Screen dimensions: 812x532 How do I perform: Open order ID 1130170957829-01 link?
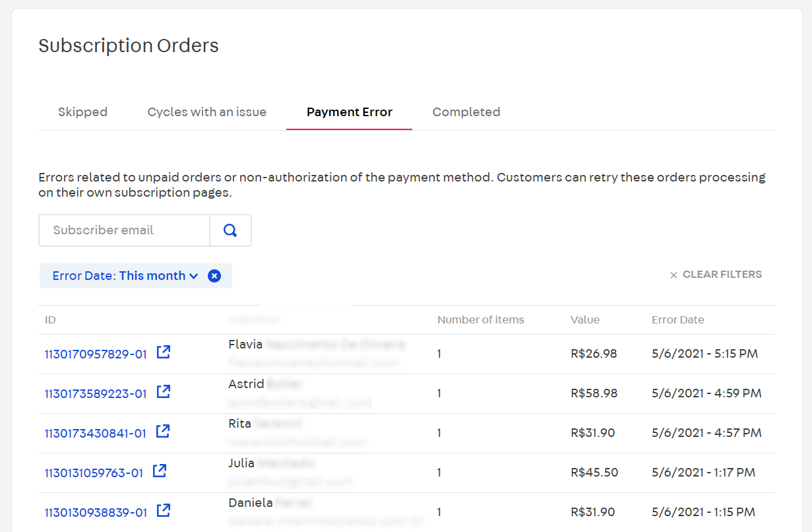(x=96, y=354)
